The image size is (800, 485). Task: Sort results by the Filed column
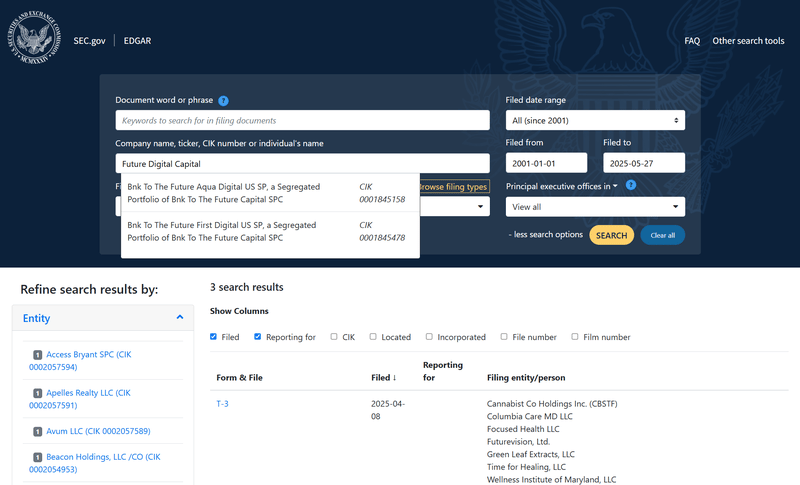(x=384, y=377)
